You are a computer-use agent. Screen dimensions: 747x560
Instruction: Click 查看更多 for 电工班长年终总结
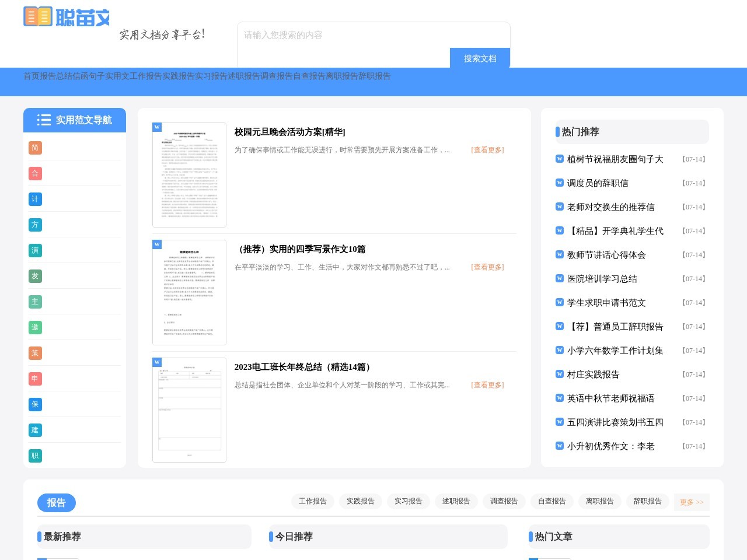[x=487, y=385]
